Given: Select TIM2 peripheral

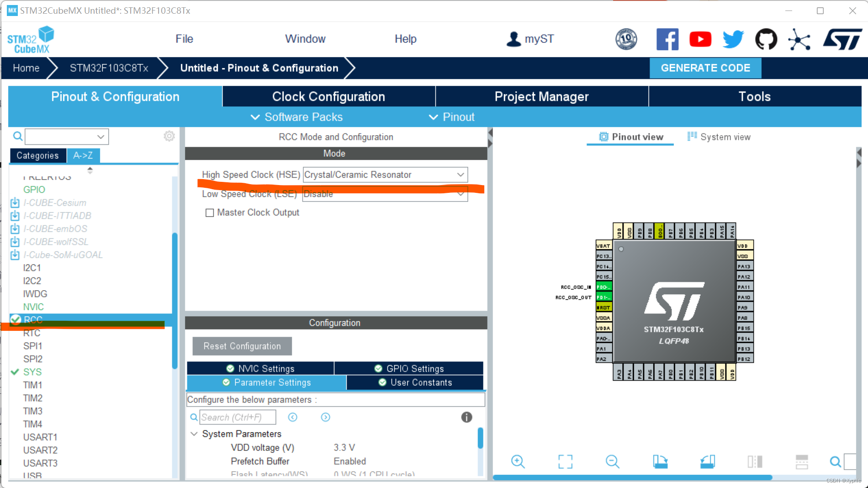Looking at the screenshot, I should pos(32,398).
